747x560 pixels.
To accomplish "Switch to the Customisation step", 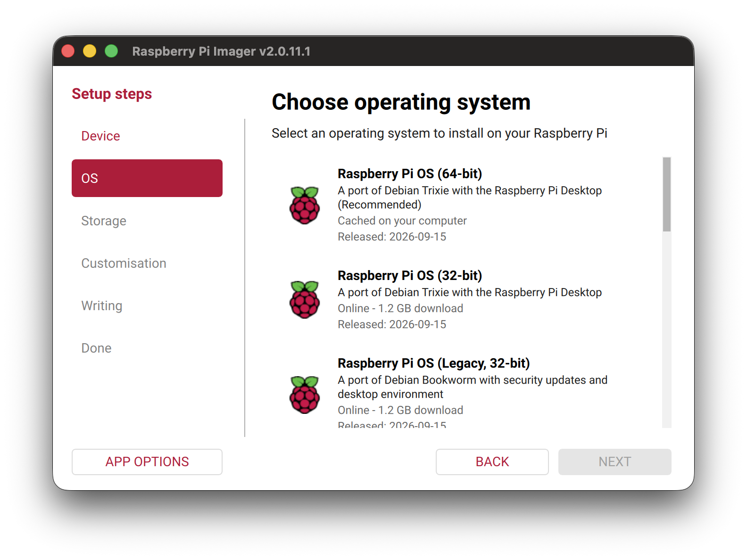I will click(x=147, y=263).
